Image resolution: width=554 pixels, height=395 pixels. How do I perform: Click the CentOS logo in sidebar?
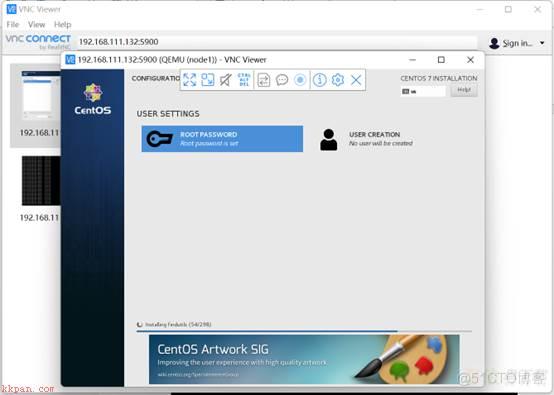pos(93,99)
